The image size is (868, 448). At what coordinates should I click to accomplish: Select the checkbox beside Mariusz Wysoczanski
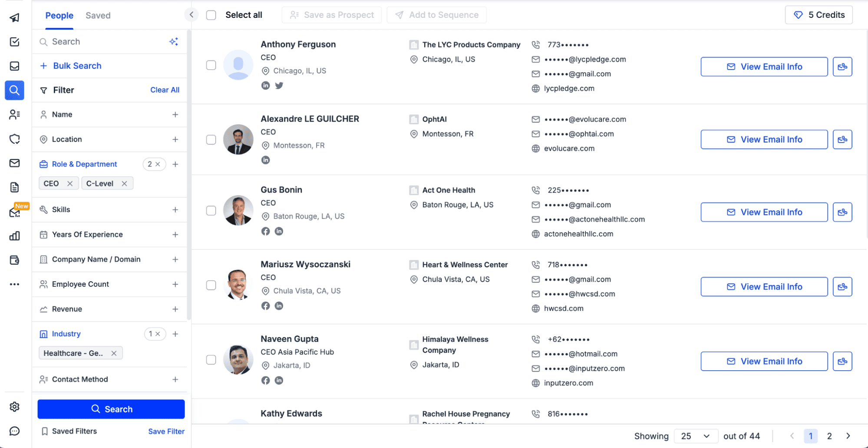pyautogui.click(x=211, y=285)
